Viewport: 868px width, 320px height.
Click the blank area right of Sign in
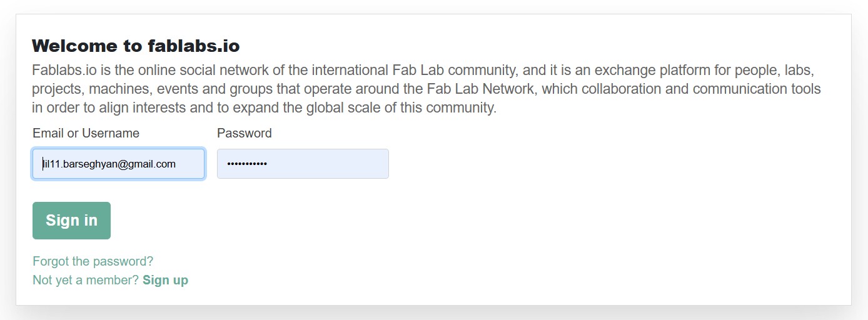375,221
